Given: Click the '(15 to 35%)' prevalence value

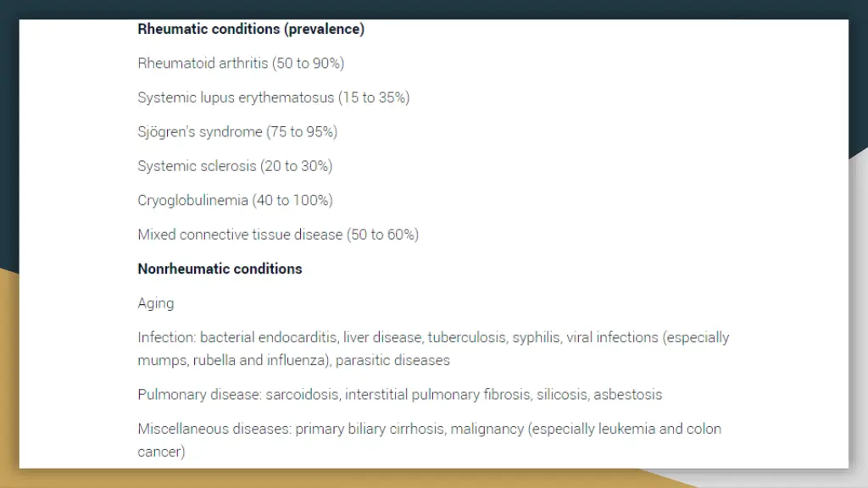Looking at the screenshot, I should [x=374, y=98].
